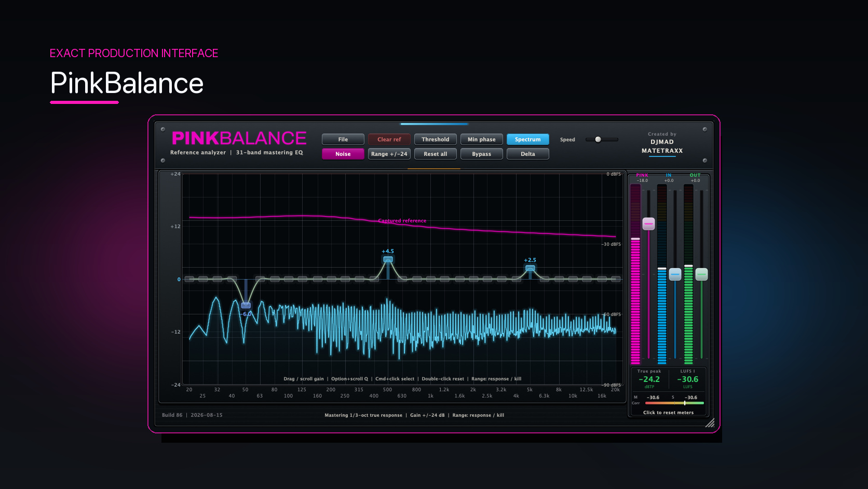Select the 20 Hz EQ band handle
Viewport: 868px width, 489px height.
pos(189,279)
